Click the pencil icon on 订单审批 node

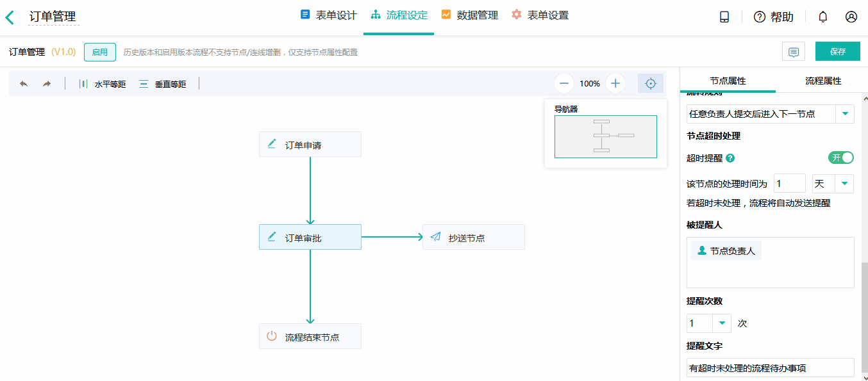click(x=272, y=237)
